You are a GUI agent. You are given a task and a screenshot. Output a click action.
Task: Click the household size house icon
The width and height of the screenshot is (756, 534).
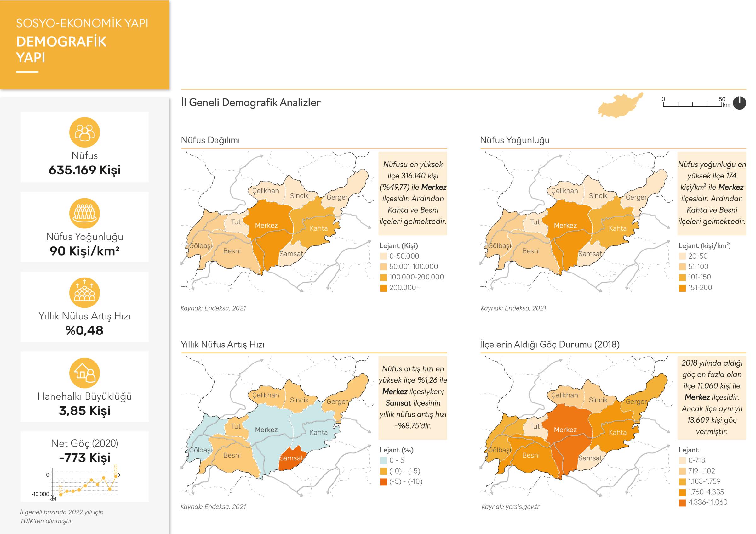pos(84,373)
